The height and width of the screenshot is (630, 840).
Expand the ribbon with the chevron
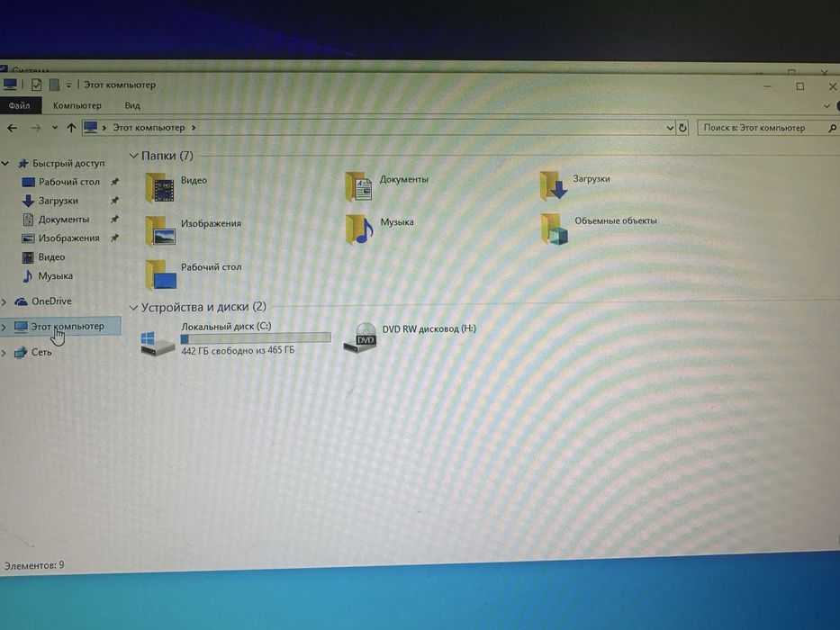point(826,106)
